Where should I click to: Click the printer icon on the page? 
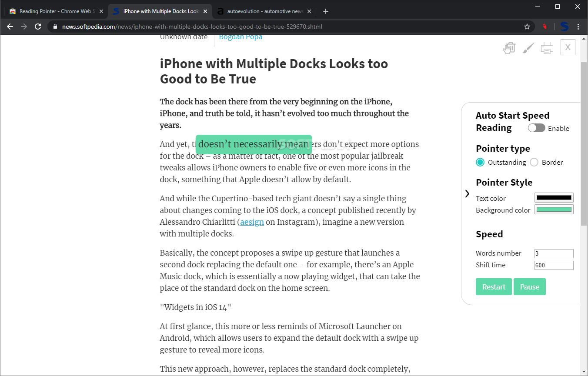(x=547, y=48)
